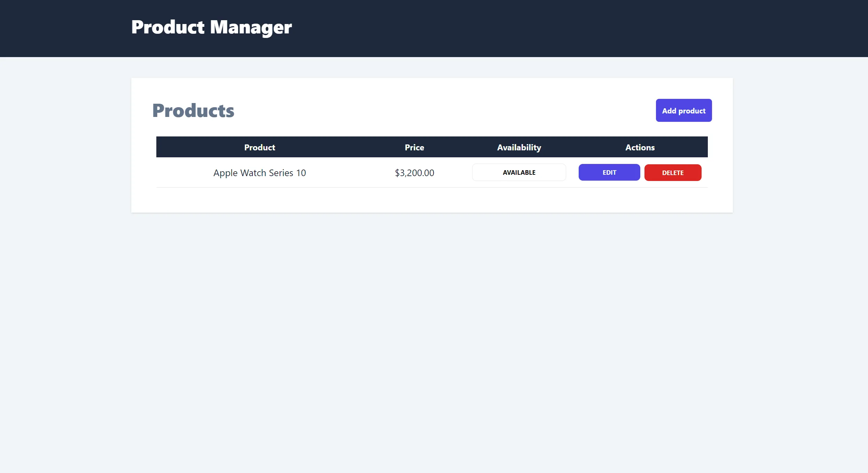Viewport: 868px width, 473px height.
Task: Select the Product column header
Action: pos(259,147)
